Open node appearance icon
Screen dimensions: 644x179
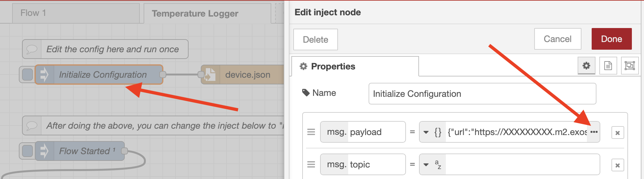[x=629, y=66]
